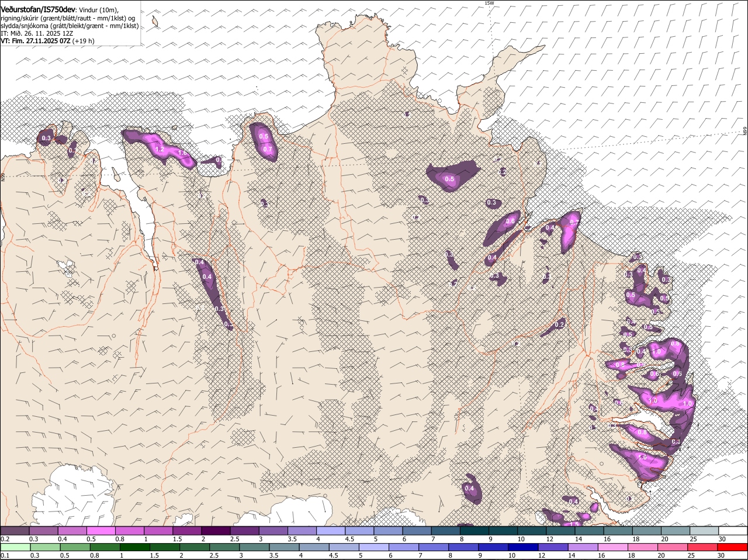Click the 0.2 label in the top legend row

pyautogui.click(x=5, y=539)
